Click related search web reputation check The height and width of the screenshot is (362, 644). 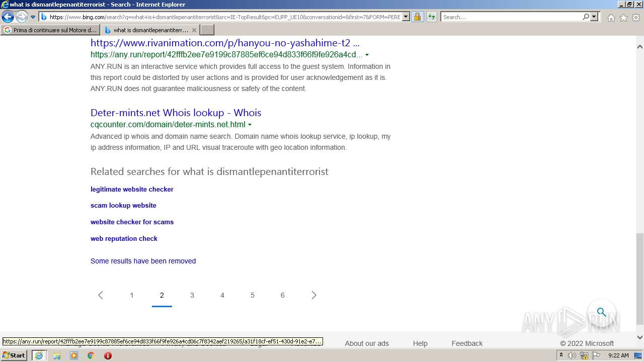124,238
